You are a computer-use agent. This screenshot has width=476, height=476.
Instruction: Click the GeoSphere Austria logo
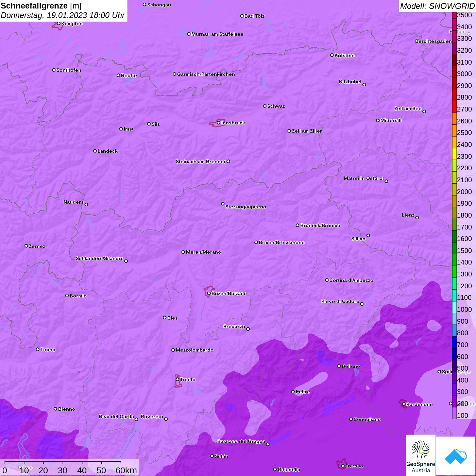[421, 455]
